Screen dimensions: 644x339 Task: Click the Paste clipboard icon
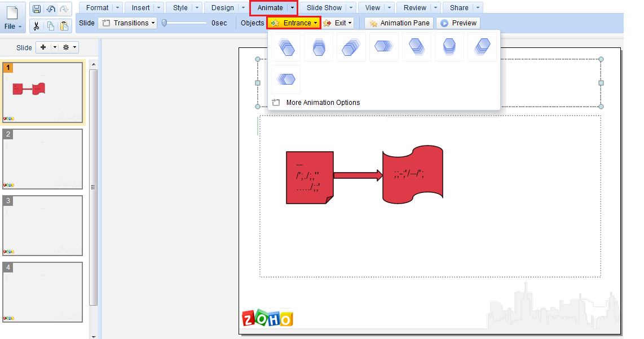point(64,27)
